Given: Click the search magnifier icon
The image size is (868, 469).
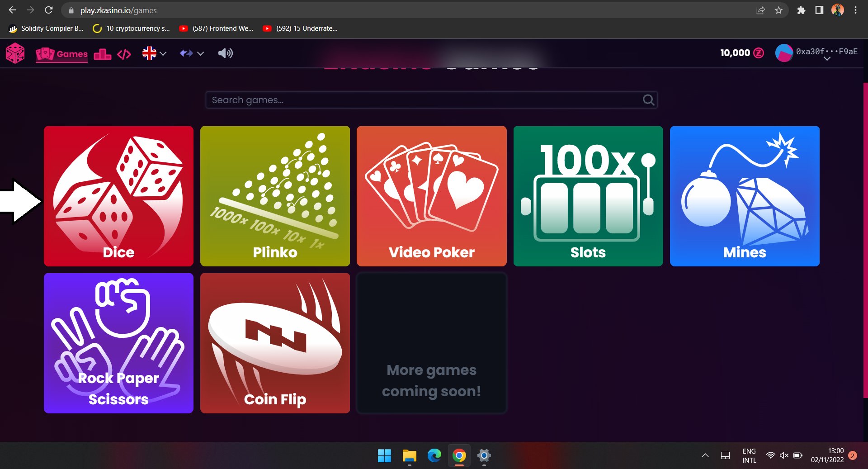Looking at the screenshot, I should pyautogui.click(x=648, y=100).
